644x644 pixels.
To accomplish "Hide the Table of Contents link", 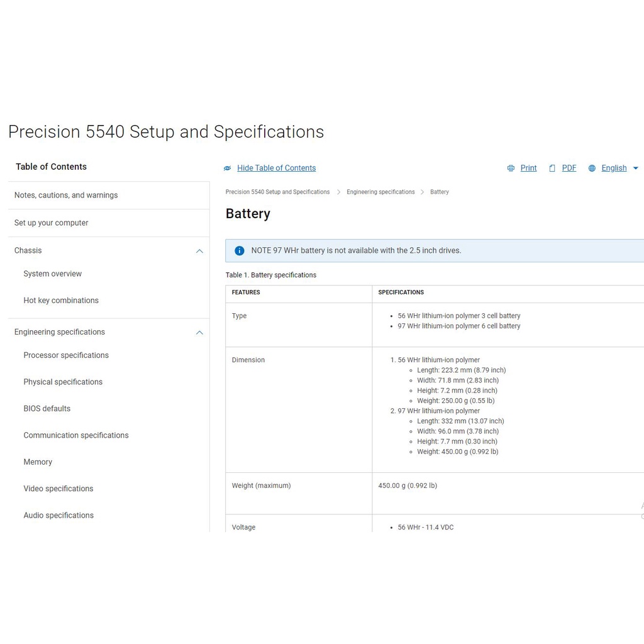I will pos(276,168).
